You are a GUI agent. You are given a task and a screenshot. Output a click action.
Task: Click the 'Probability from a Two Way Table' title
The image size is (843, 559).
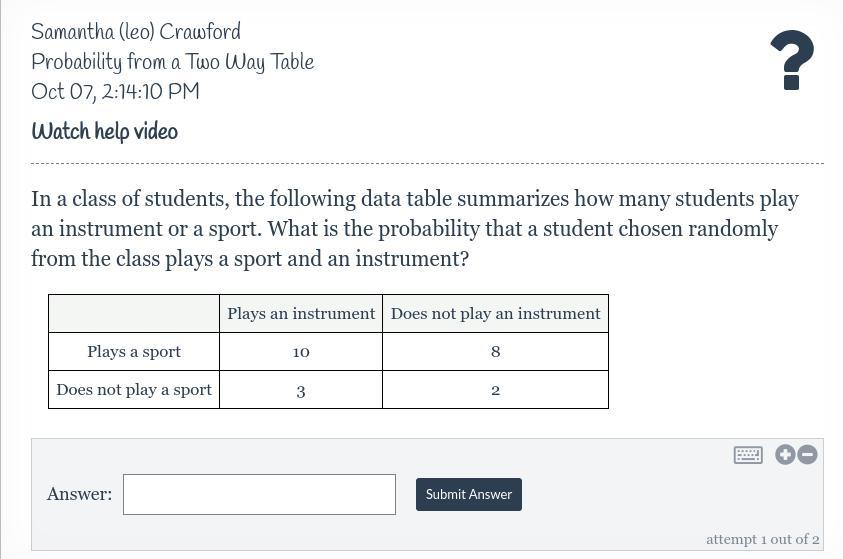172,63
